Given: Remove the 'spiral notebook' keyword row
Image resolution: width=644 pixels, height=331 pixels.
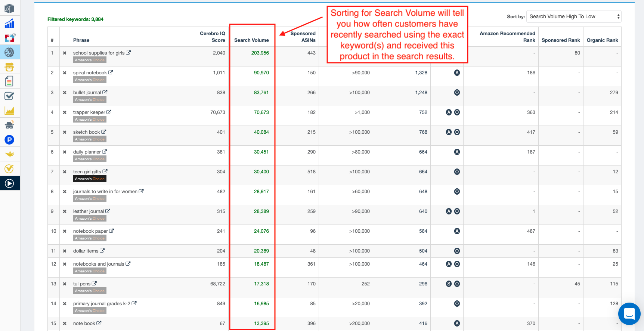Looking at the screenshot, I should click(x=65, y=73).
